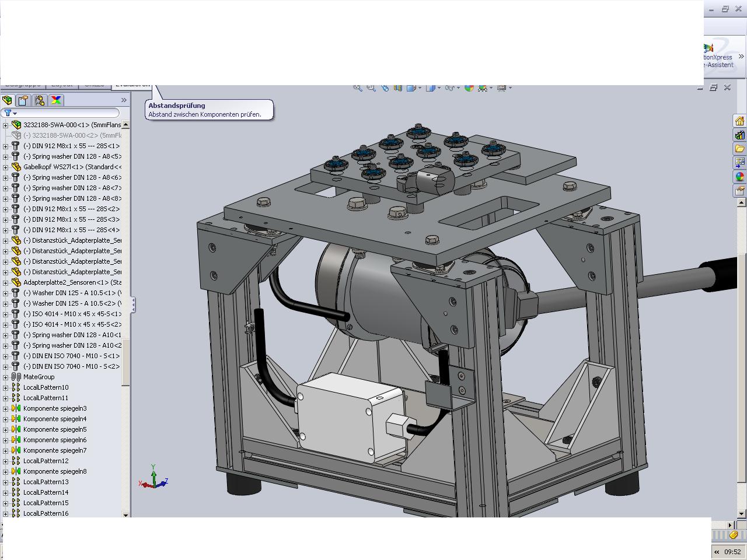This screenshot has width=747, height=560.
Task: Click the Display Style icon
Action: point(431,87)
